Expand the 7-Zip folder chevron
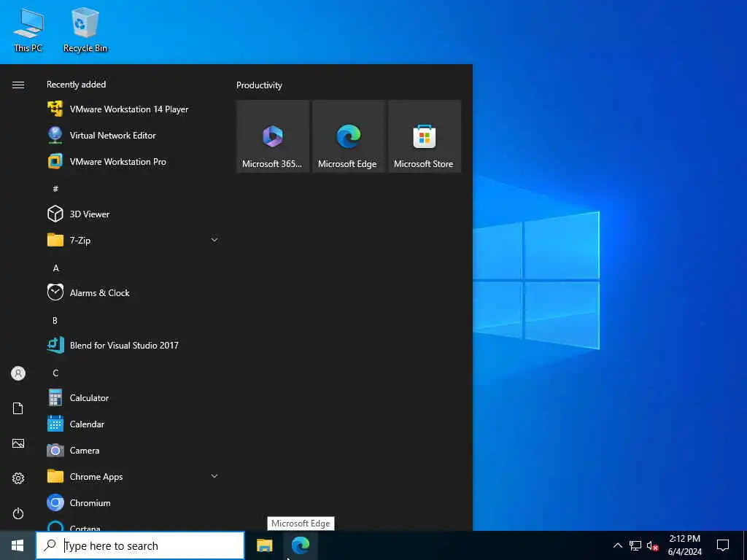Screen dimensions: 747x560 [x=214, y=240]
